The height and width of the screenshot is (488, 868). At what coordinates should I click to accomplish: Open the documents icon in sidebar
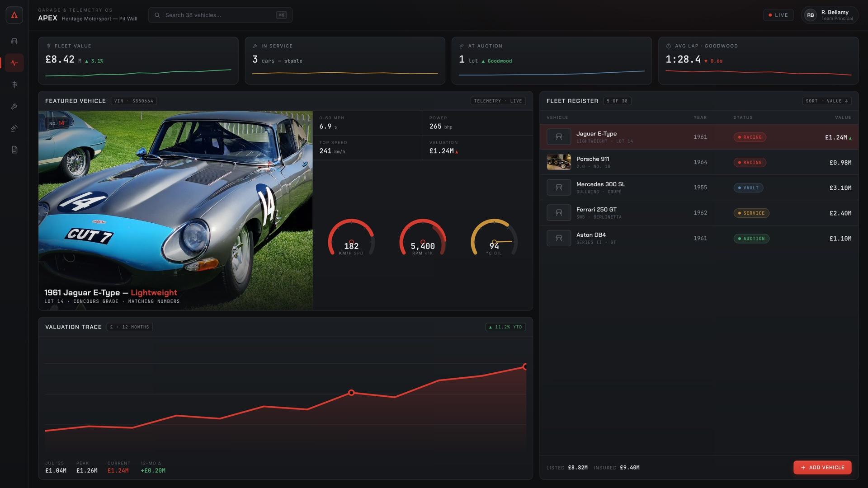(14, 150)
